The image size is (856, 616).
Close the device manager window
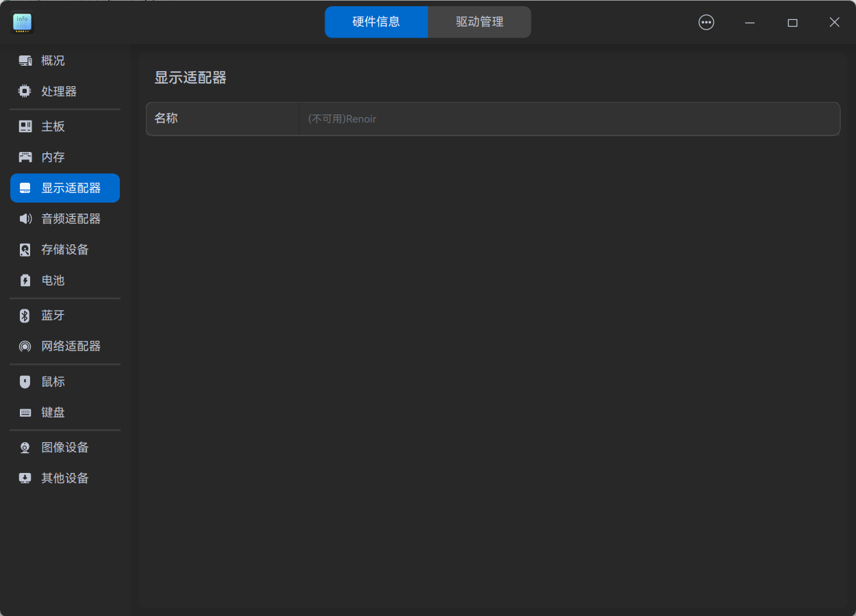pyautogui.click(x=834, y=23)
